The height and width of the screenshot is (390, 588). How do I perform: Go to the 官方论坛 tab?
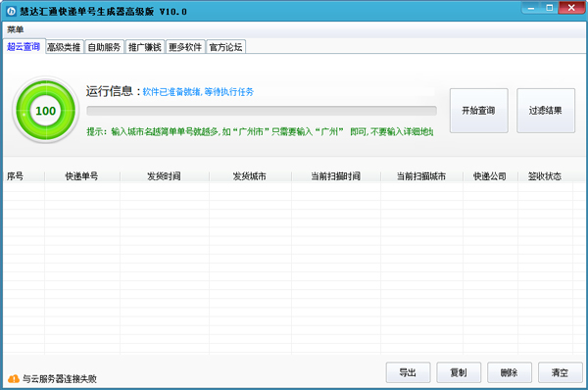225,47
